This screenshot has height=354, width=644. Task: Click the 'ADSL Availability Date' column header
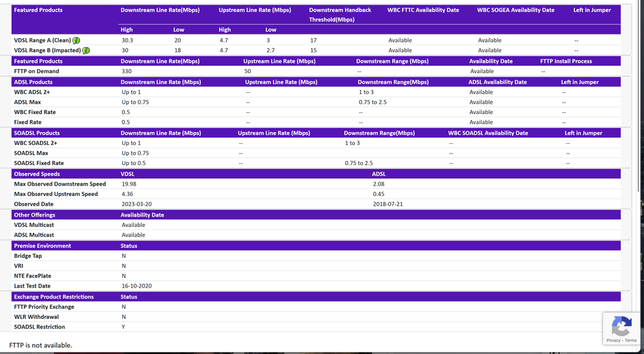tap(498, 82)
